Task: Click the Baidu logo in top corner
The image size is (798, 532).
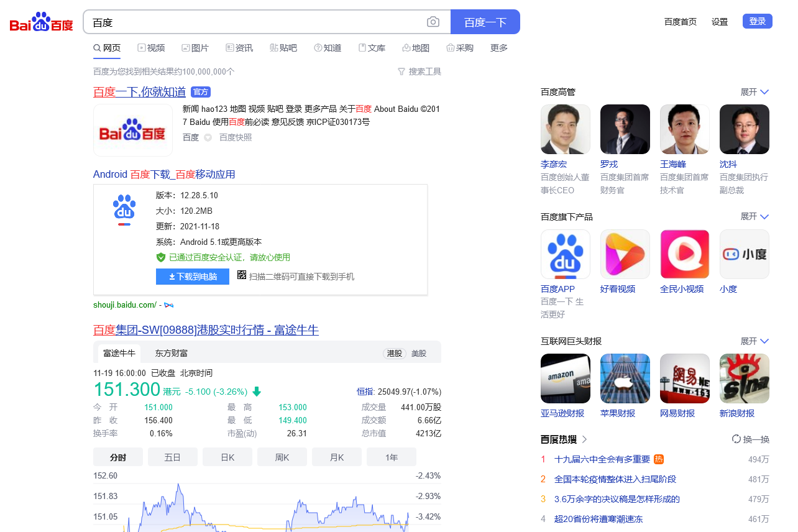Action: [40, 21]
